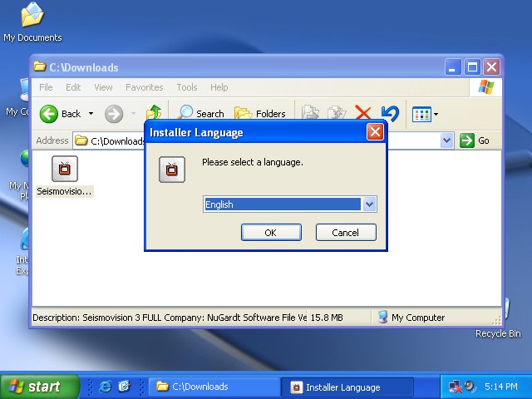This screenshot has height=399, width=532.
Task: Click the volume tray icon
Action: 470,386
